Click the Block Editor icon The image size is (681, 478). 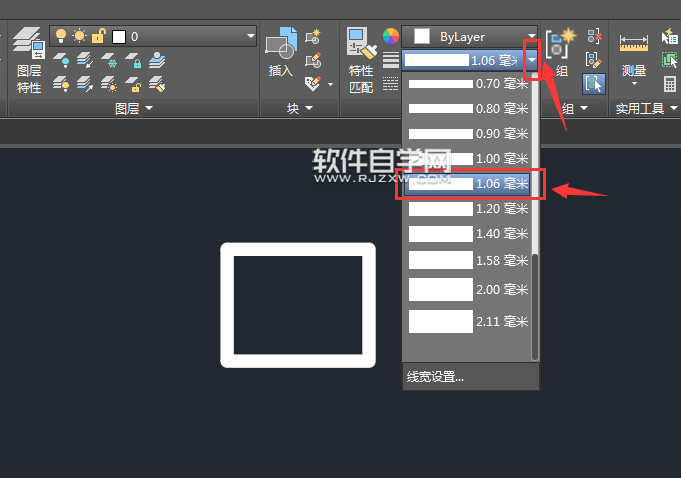(313, 60)
